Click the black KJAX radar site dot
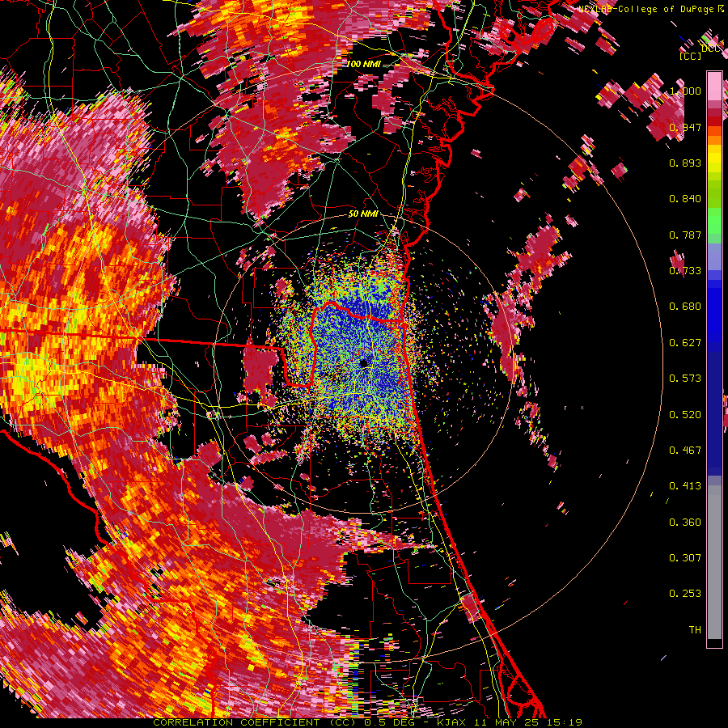This screenshot has height=728, width=728. tap(364, 362)
